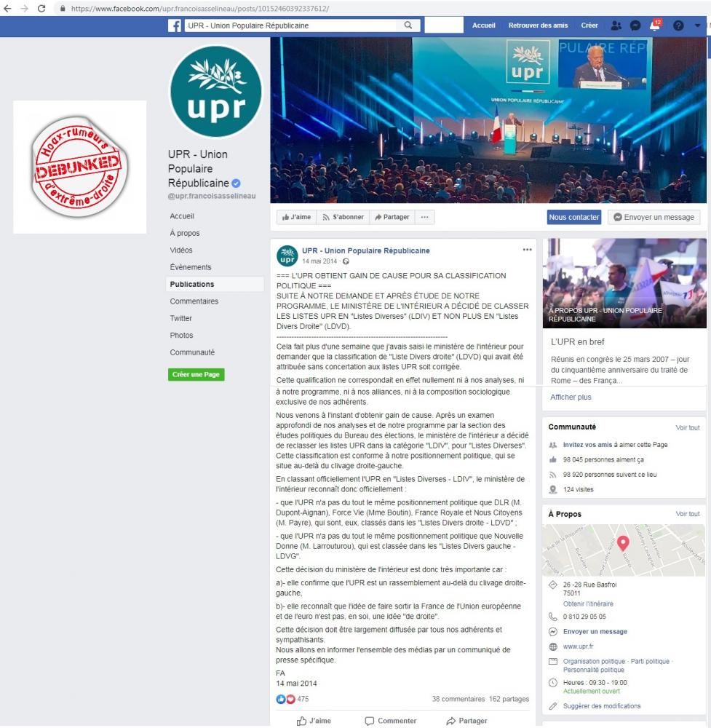Image resolution: width=711 pixels, height=728 pixels.
Task: Open the Photos sidebar tab
Action: point(181,335)
